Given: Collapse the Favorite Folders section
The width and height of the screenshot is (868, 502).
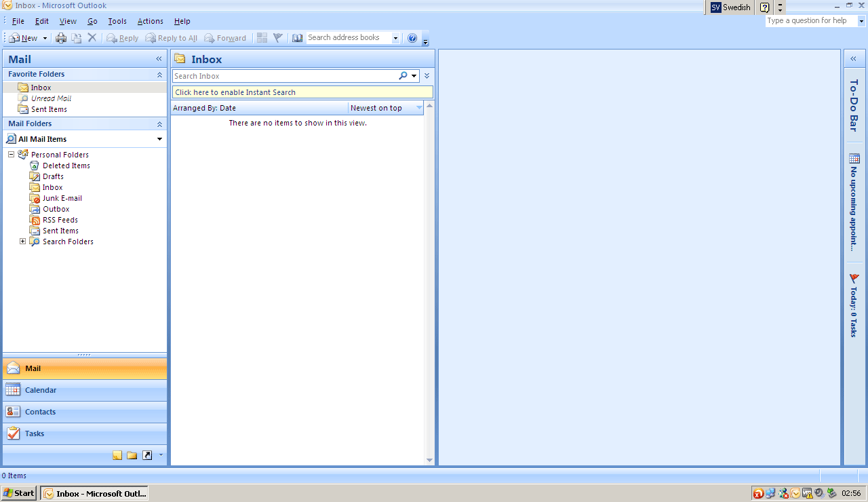Looking at the screenshot, I should [160, 74].
